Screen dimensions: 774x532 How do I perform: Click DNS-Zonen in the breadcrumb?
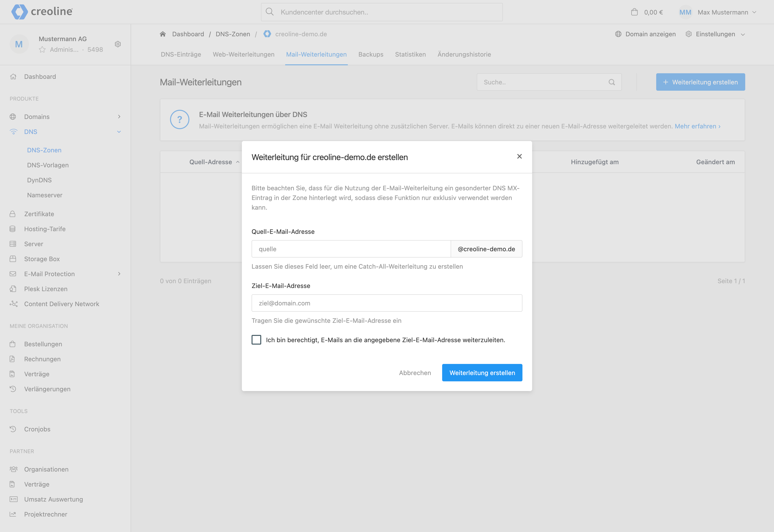point(233,34)
